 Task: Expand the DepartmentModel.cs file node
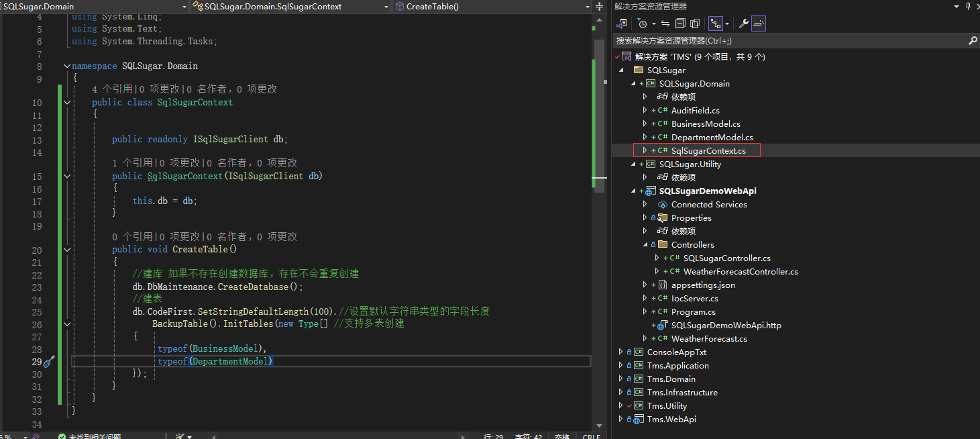pyautogui.click(x=645, y=138)
